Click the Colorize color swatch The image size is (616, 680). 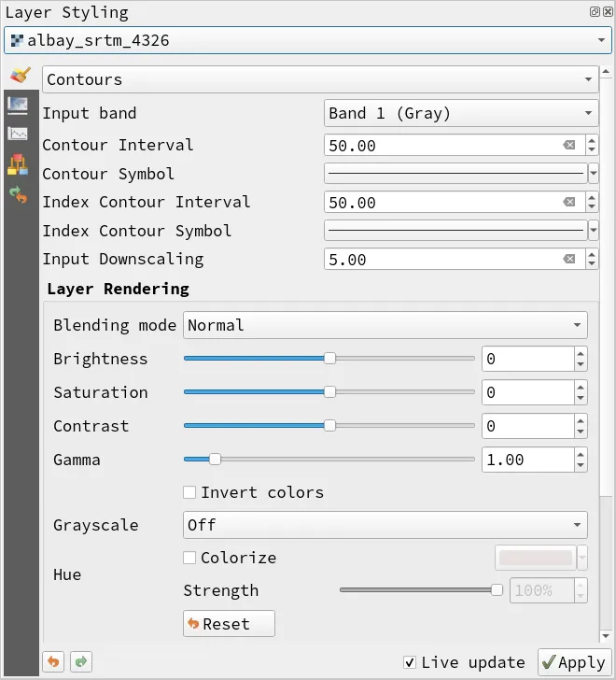(x=536, y=558)
